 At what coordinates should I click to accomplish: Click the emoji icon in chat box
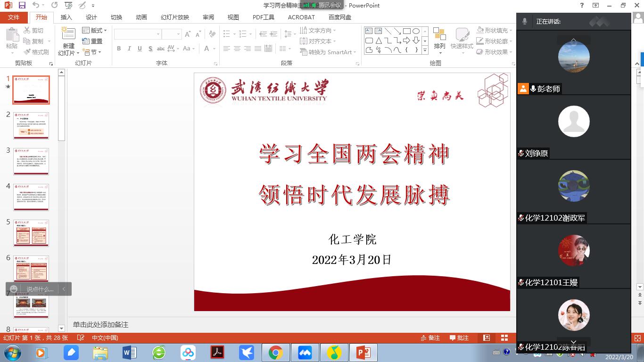click(14, 289)
